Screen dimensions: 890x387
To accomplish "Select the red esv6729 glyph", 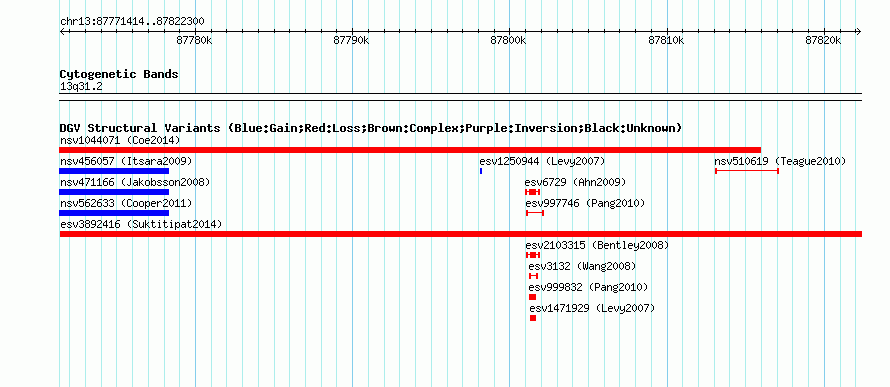I will point(532,192).
